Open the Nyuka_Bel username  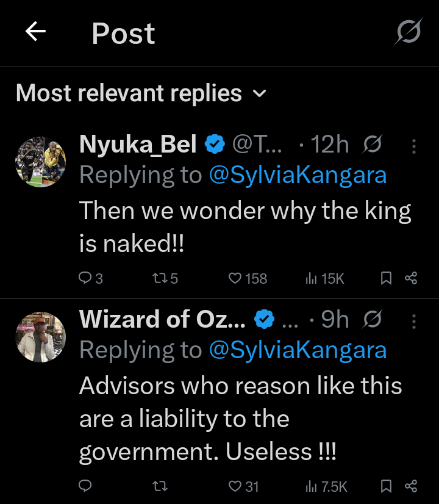[138, 145]
